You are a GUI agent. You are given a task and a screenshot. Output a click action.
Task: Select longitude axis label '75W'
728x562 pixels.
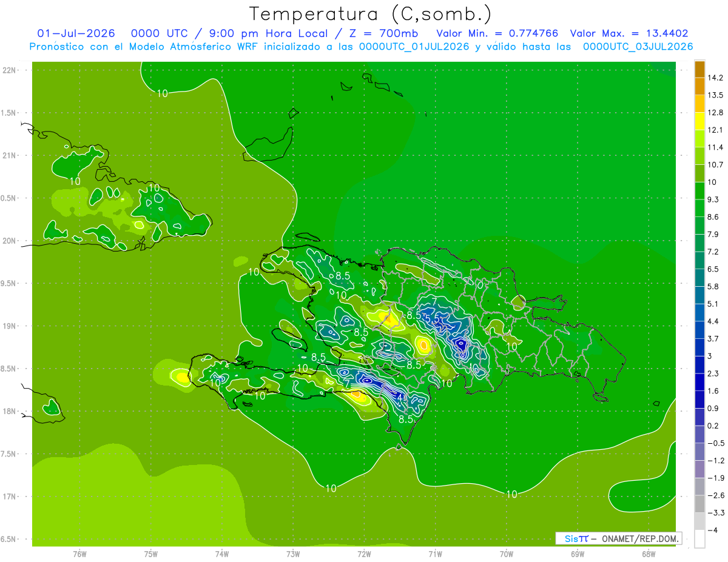(x=151, y=554)
